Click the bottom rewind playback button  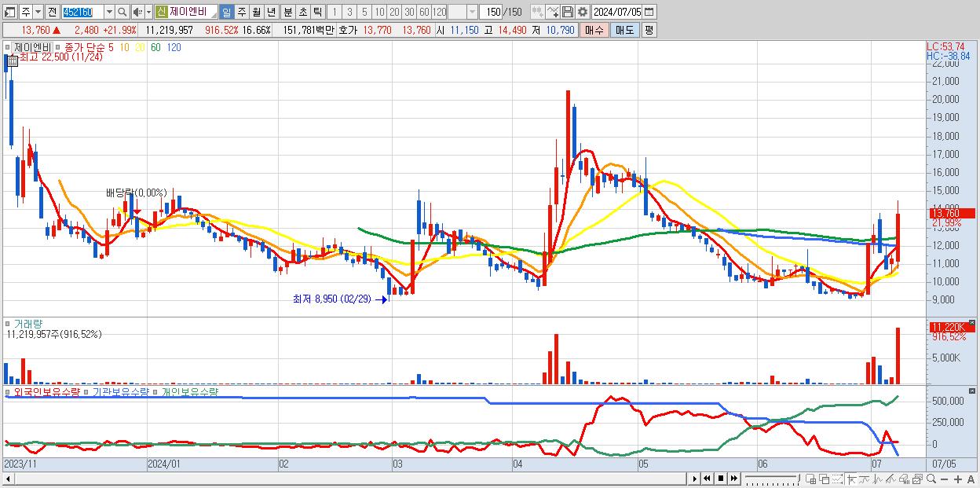coord(707,479)
